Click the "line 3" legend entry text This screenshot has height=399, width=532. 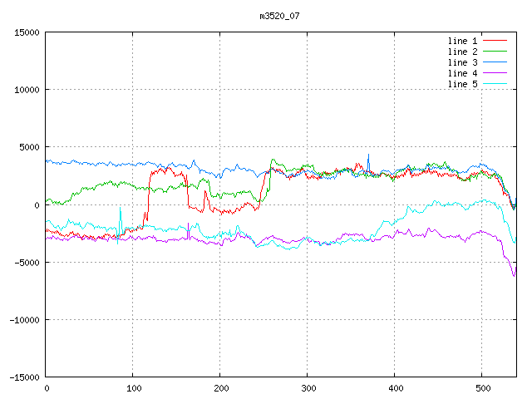click(x=462, y=62)
